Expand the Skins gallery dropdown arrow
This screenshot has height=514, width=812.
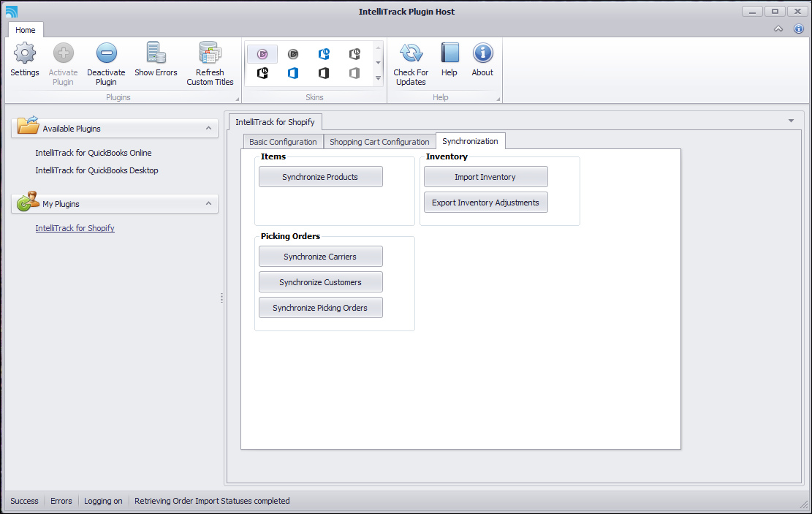378,78
